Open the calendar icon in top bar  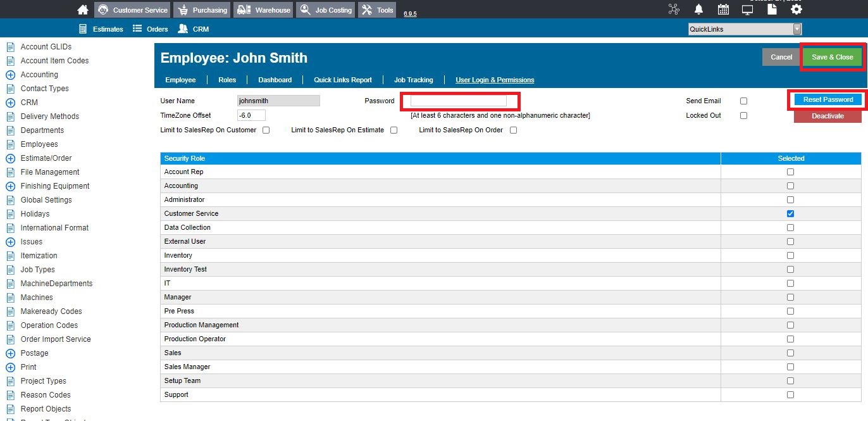tap(723, 9)
